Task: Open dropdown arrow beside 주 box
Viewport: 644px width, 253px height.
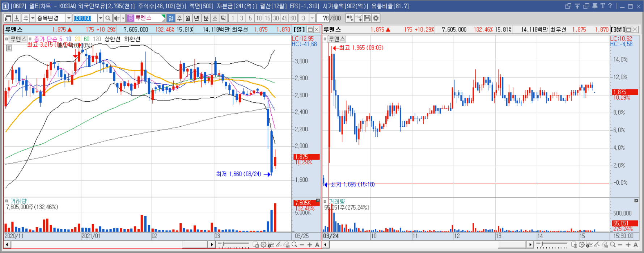Action: click(33, 18)
